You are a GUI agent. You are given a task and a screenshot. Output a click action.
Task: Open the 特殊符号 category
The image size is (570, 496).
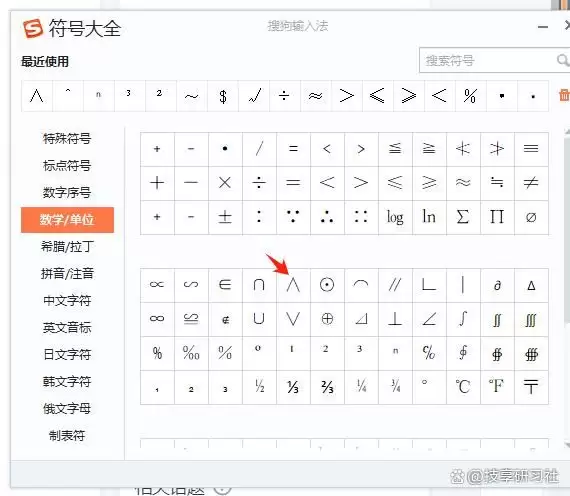67,139
